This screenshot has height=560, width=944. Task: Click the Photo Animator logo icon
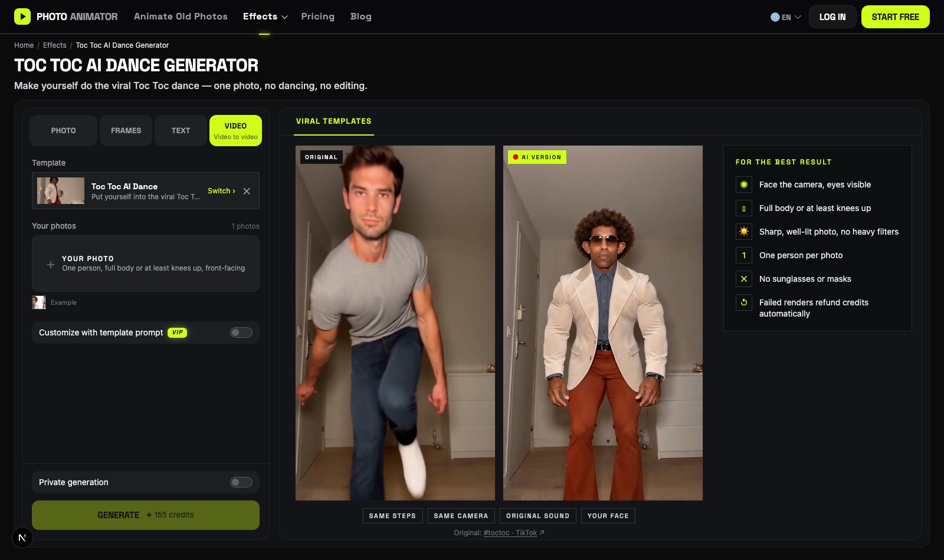22,17
